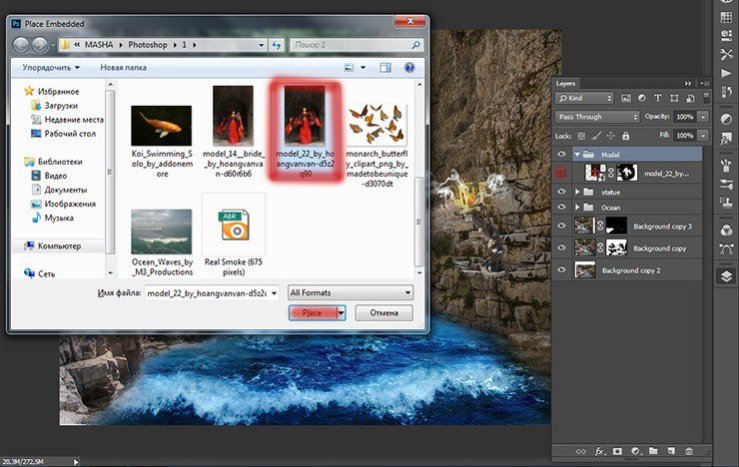Click the Place button

click(x=312, y=313)
